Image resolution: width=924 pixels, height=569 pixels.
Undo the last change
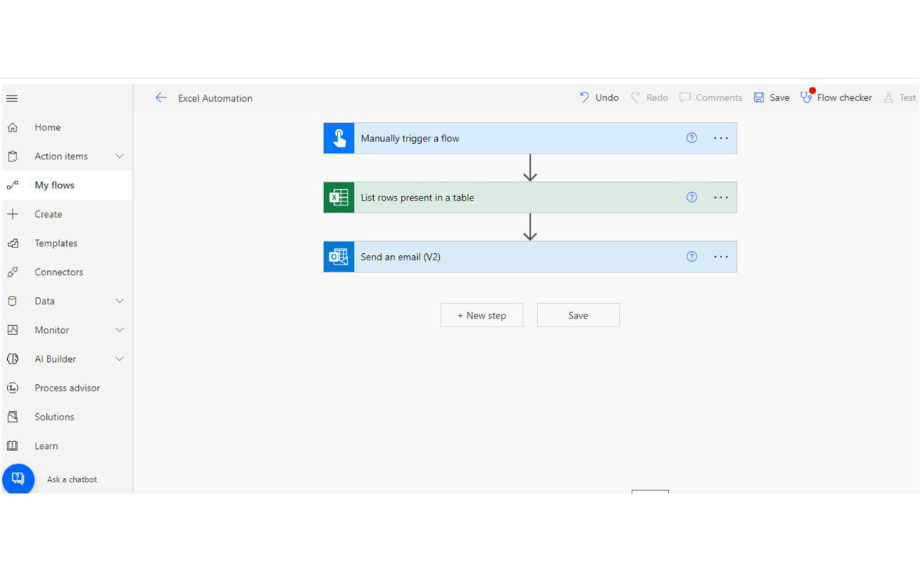(x=598, y=97)
